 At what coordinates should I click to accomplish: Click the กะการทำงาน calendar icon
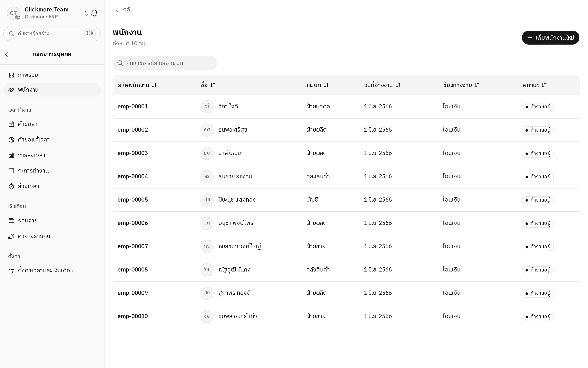tap(11, 171)
